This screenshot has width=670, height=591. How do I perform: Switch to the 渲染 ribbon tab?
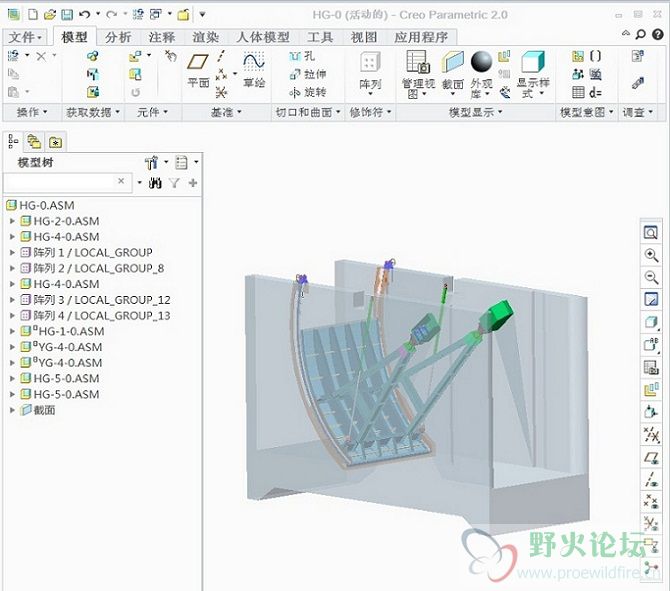click(x=205, y=37)
